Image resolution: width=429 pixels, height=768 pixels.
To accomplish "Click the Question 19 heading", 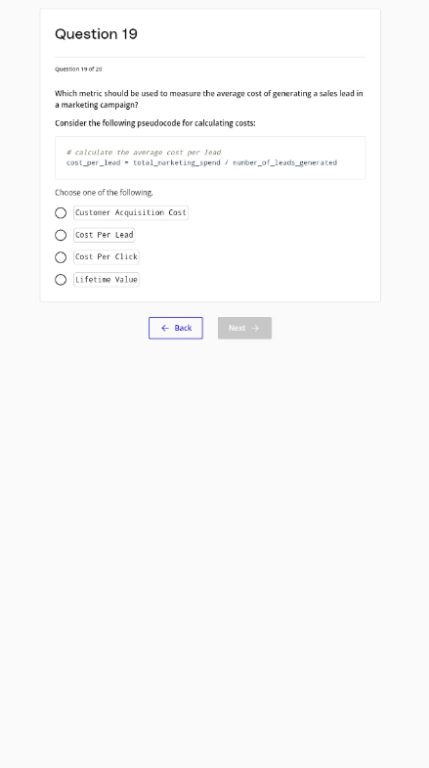I will coord(96,34).
